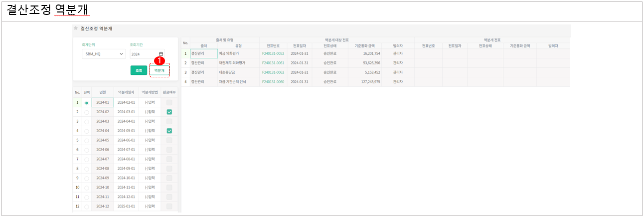The width and height of the screenshot is (644, 217).
Task: Open voucher link F240131-0052
Action: coord(273,53)
